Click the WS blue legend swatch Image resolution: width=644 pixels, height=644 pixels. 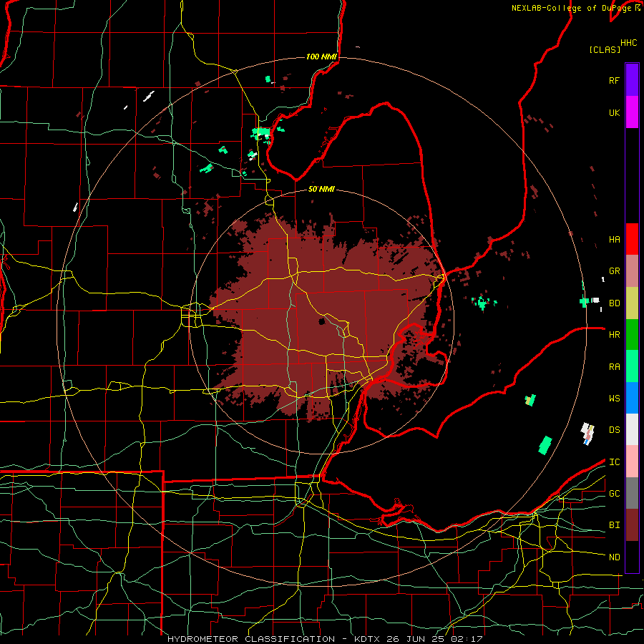pos(632,398)
